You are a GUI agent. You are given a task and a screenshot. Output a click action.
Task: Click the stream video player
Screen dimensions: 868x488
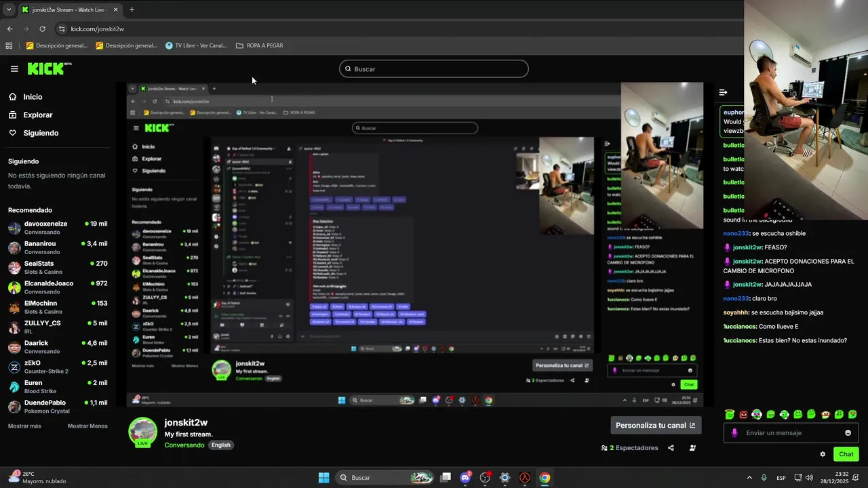tap(415, 245)
